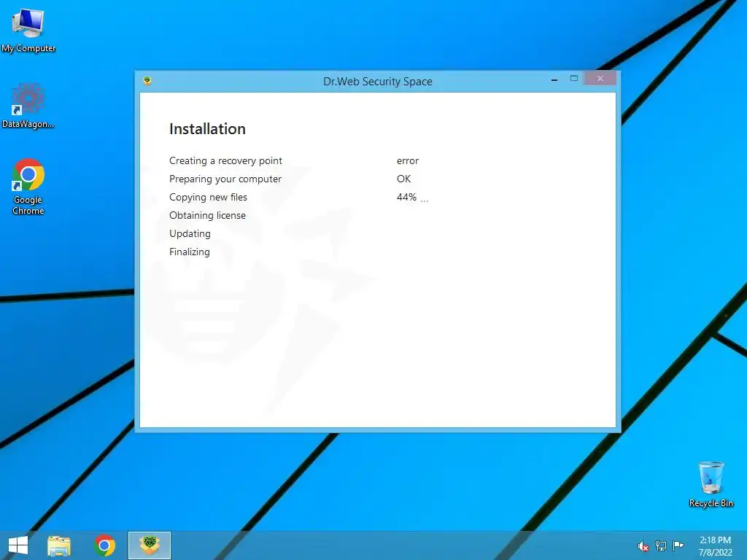747x560 pixels.
Task: Click the taskbar clock showing 2:18 PM
Action: pos(715,546)
